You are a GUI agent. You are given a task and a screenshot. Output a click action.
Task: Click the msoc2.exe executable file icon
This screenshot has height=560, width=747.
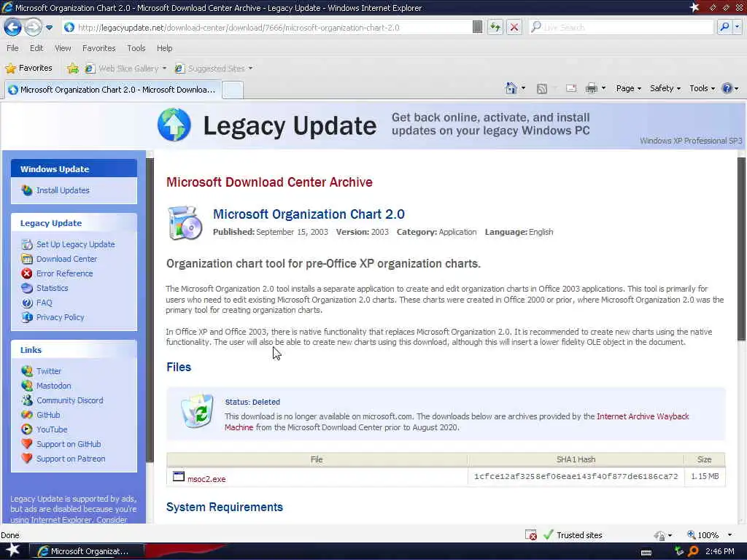click(x=179, y=477)
